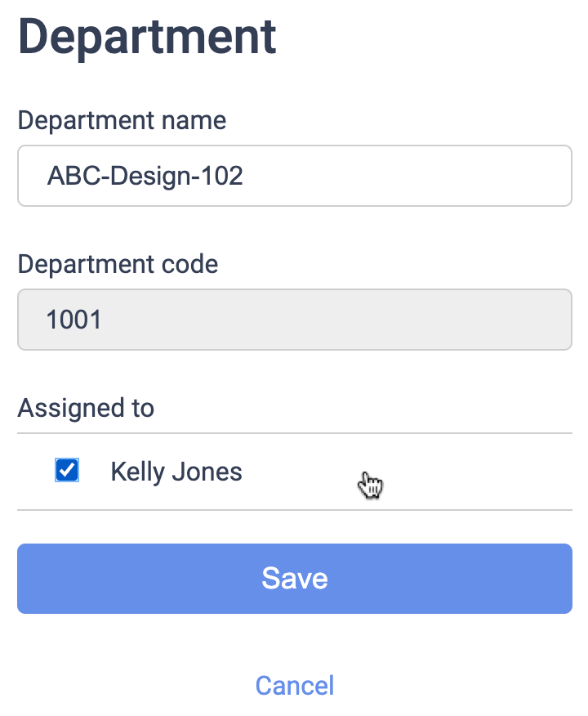Select the Kelly Jones name label
This screenshot has width=588, height=716.
[x=176, y=471]
